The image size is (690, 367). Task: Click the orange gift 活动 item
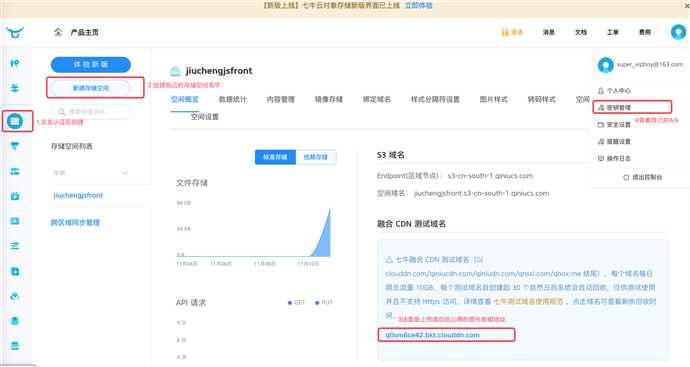(x=512, y=32)
